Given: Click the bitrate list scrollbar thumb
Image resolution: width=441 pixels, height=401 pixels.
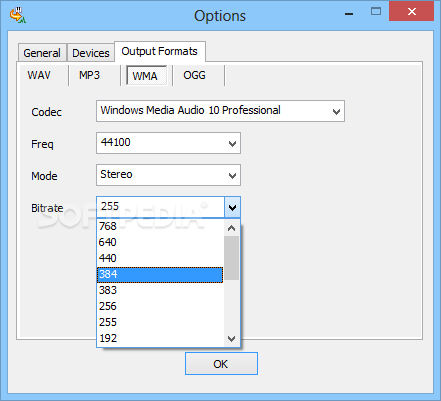Looking at the screenshot, I should click(x=232, y=258).
